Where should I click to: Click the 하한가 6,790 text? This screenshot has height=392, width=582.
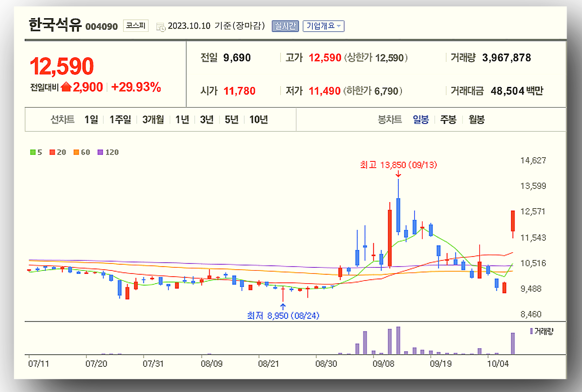click(x=373, y=91)
